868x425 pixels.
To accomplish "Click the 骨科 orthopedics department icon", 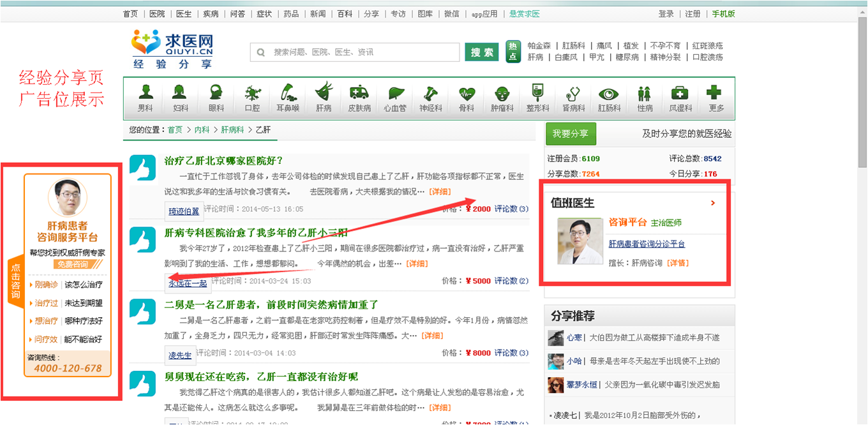I will (466, 97).
